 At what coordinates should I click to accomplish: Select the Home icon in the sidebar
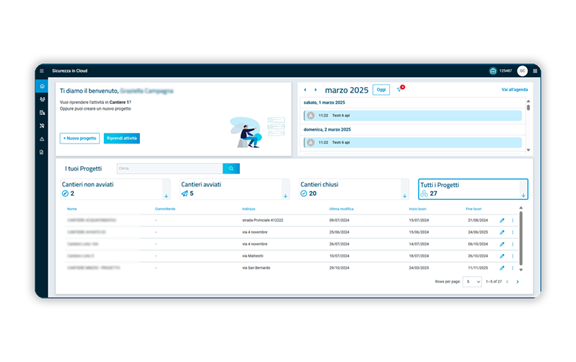pyautogui.click(x=42, y=86)
